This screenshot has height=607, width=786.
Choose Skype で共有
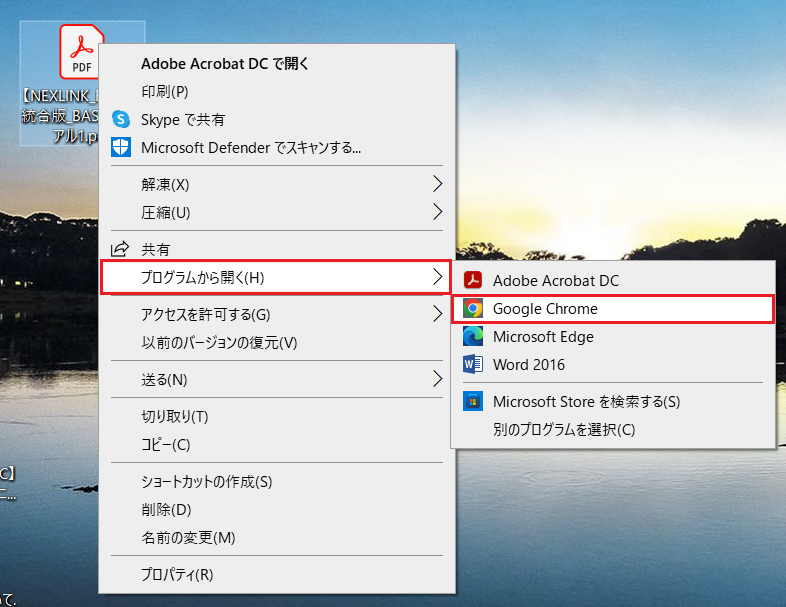click(277, 120)
